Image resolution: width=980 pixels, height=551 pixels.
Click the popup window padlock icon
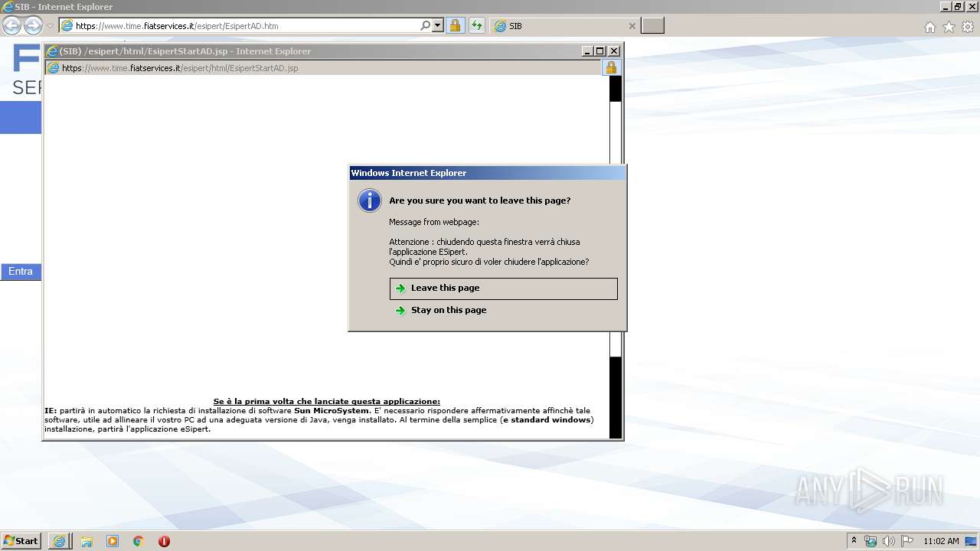[611, 67]
